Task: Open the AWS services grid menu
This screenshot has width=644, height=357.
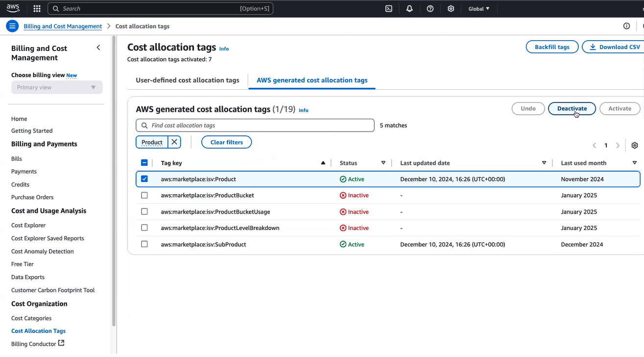Action: click(37, 9)
